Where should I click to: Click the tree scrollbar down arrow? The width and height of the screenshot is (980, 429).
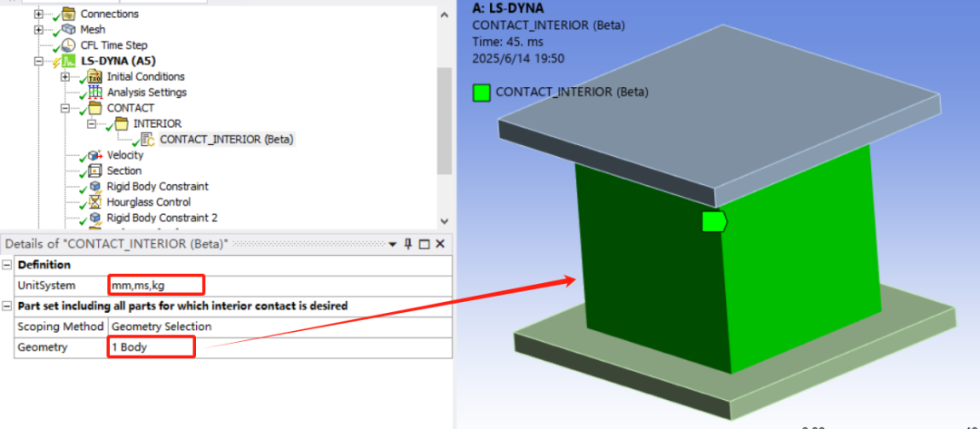444,221
